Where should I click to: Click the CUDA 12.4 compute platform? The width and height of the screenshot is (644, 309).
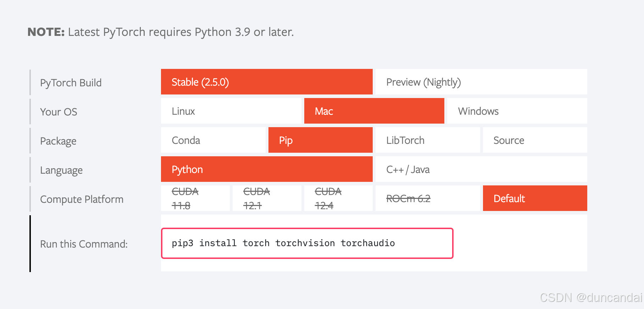(x=338, y=198)
